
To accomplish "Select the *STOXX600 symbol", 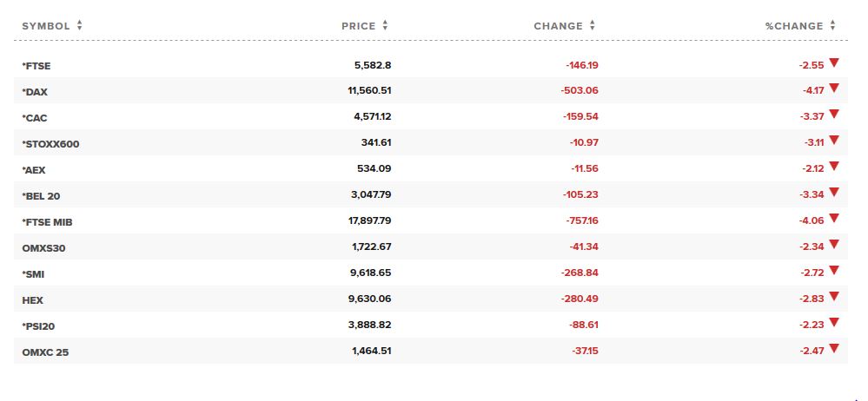I will [x=50, y=144].
